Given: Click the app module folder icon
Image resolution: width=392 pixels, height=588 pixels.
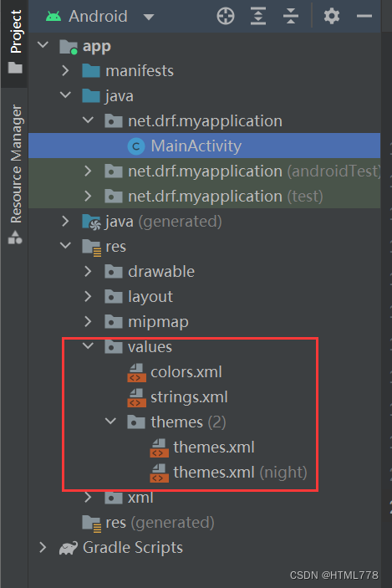Looking at the screenshot, I should (x=69, y=47).
